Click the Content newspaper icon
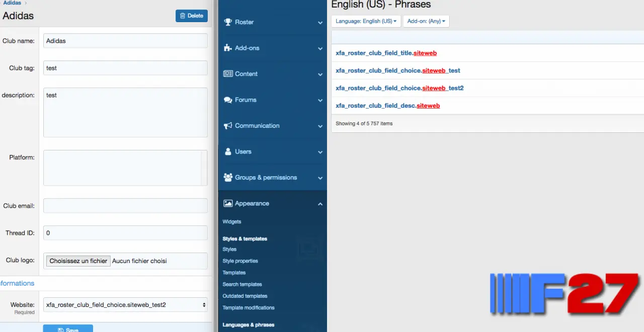Image resolution: width=644 pixels, height=332 pixels. (x=228, y=74)
